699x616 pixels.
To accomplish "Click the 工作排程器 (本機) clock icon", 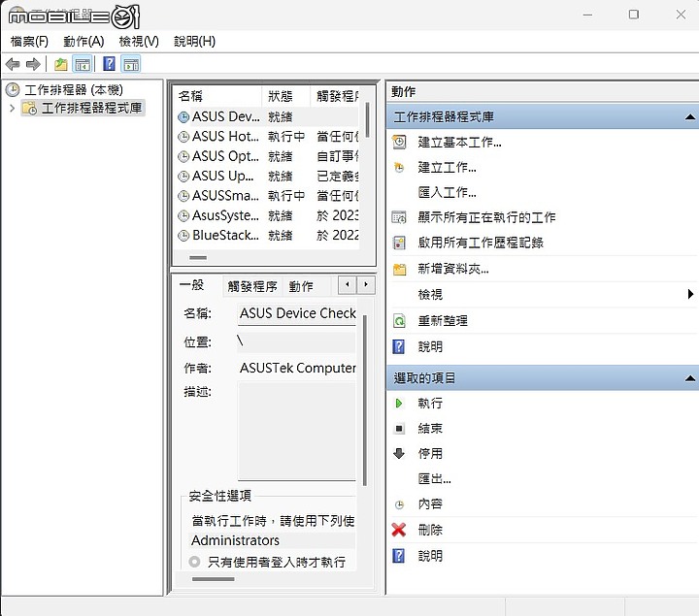I will [x=13, y=89].
